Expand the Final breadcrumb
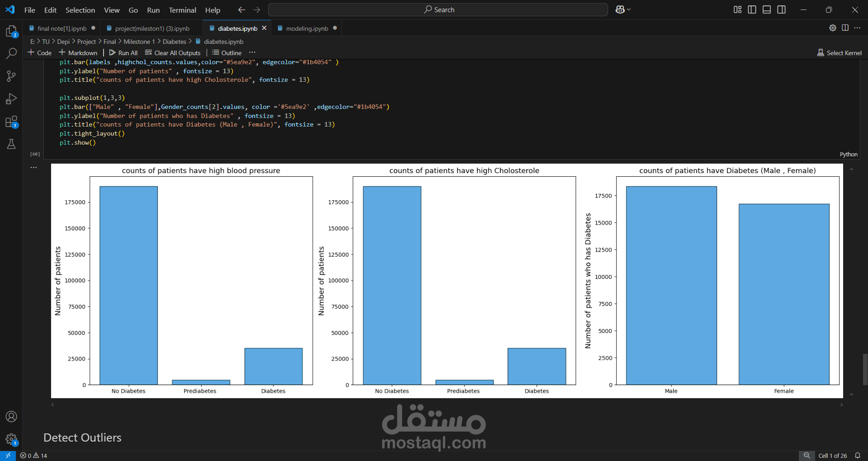The image size is (868, 461). tap(110, 42)
